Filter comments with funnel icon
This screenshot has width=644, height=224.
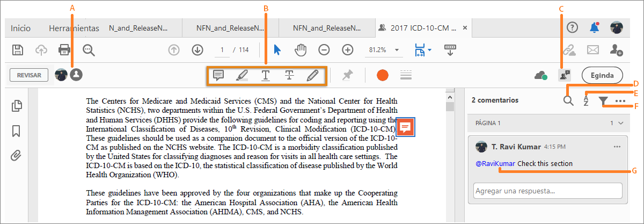click(604, 100)
